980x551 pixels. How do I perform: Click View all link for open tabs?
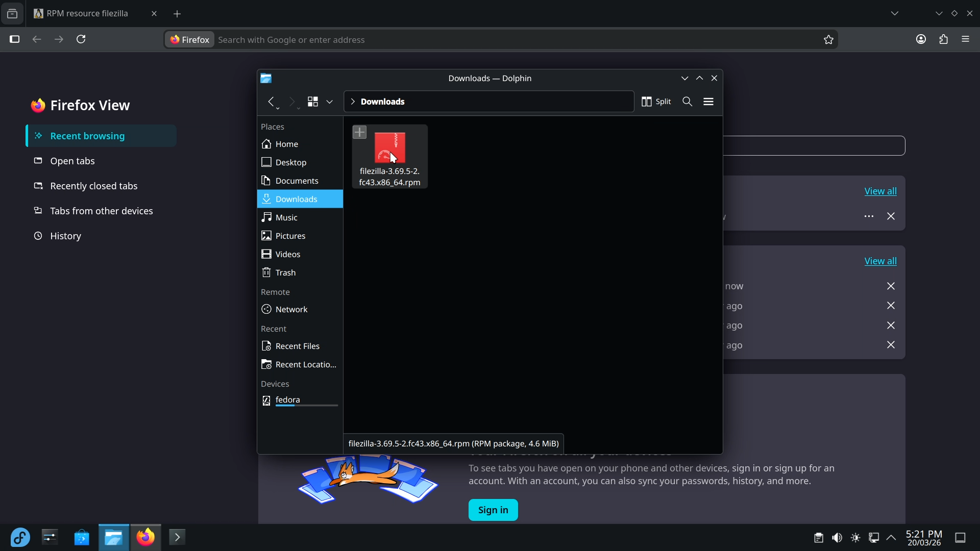click(880, 191)
